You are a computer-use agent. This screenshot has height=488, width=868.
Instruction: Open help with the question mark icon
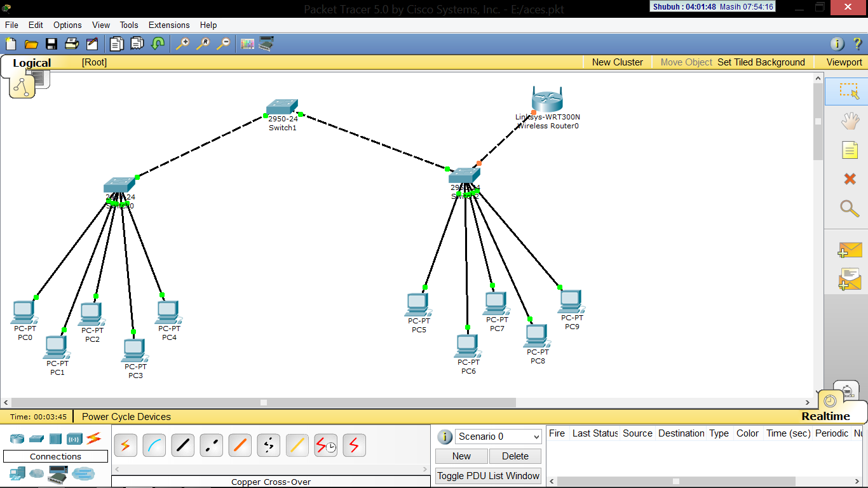tap(857, 44)
